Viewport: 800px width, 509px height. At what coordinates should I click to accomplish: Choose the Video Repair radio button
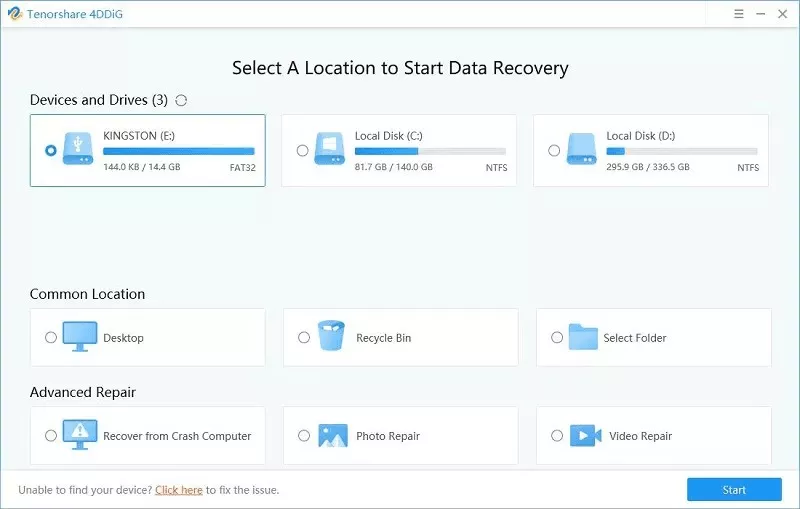557,435
